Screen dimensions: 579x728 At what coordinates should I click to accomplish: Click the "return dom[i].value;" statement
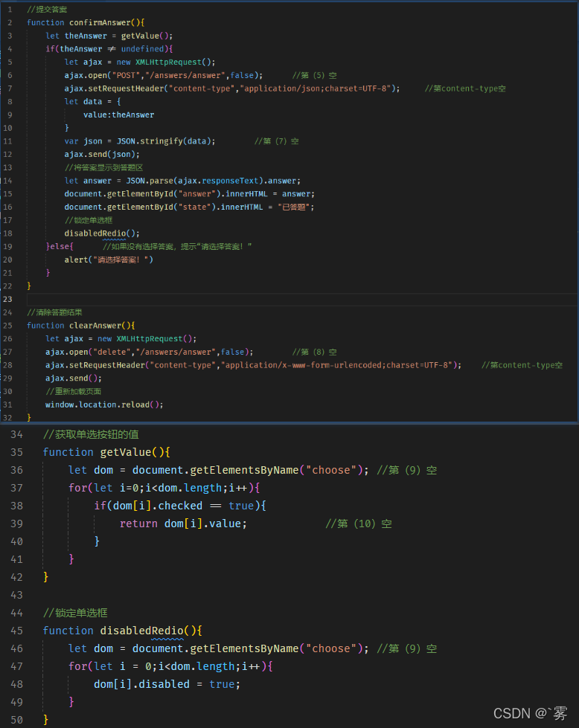tap(184, 524)
